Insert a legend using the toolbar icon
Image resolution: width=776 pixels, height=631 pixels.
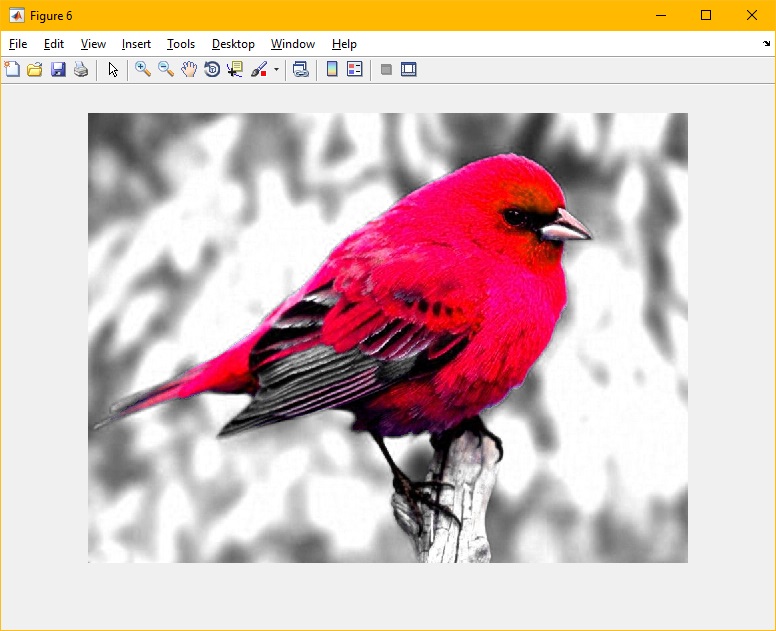[x=354, y=69]
